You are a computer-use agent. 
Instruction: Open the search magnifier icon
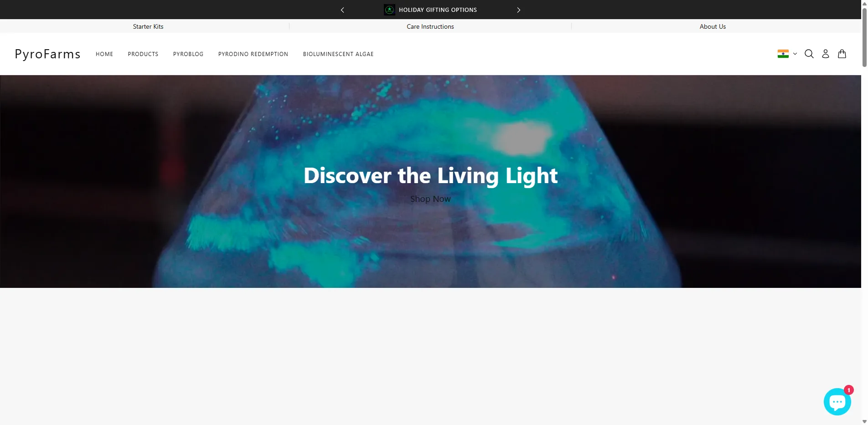(809, 54)
